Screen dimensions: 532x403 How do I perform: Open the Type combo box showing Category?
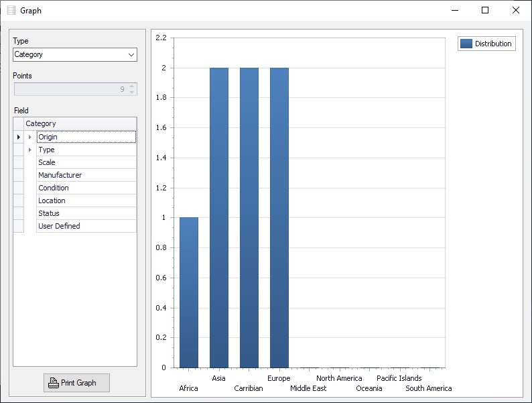tap(74, 55)
